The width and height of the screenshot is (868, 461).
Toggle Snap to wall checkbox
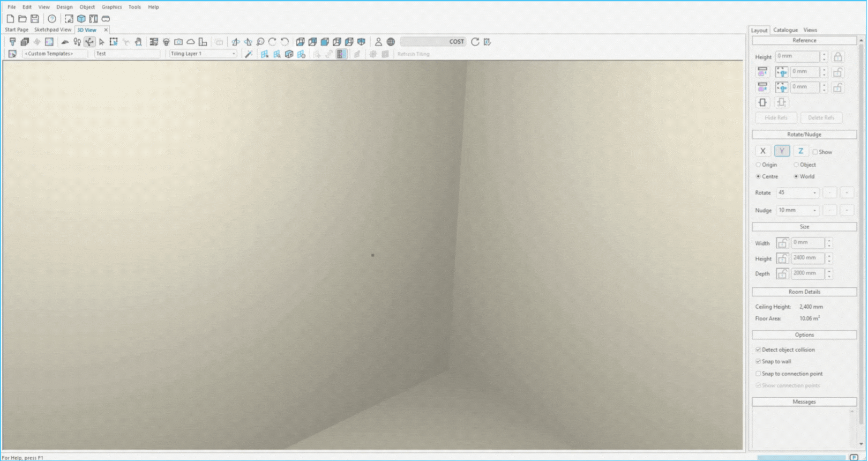758,362
